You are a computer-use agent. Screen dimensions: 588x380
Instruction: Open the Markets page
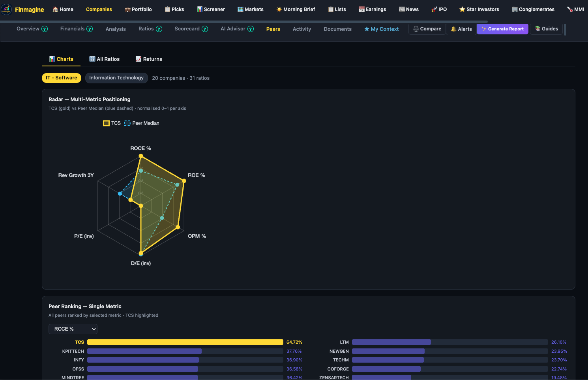pyautogui.click(x=250, y=9)
